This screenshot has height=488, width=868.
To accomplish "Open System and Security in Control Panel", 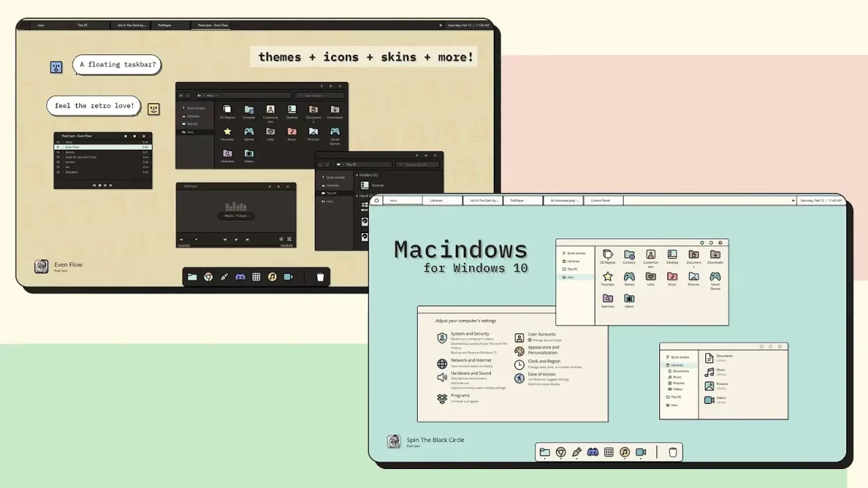I will tap(470, 333).
